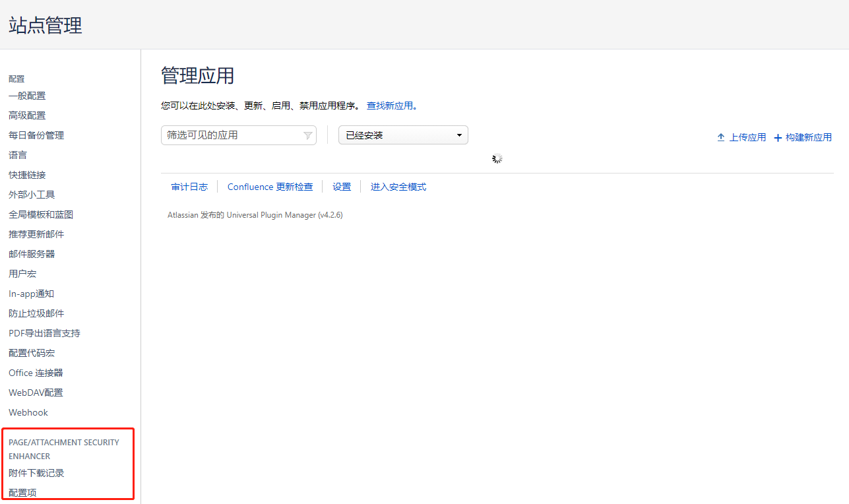The image size is (849, 504).
Task: Click the upload arrow icon beside 上传应用
Action: (x=721, y=138)
